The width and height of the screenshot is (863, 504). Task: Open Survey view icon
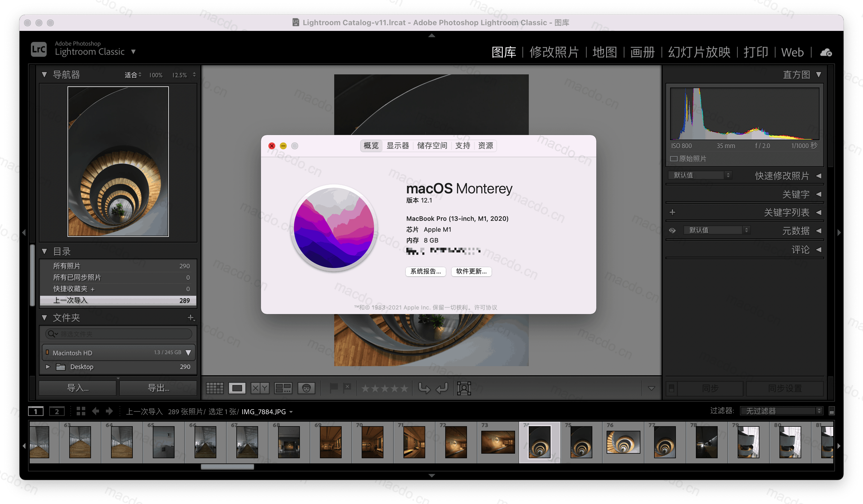pyautogui.click(x=283, y=388)
